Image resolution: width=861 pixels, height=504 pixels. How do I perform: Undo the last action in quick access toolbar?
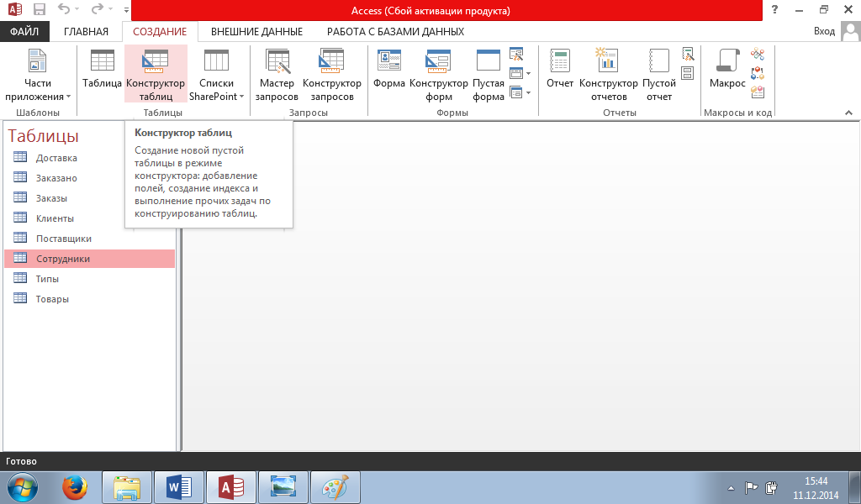click(x=64, y=8)
